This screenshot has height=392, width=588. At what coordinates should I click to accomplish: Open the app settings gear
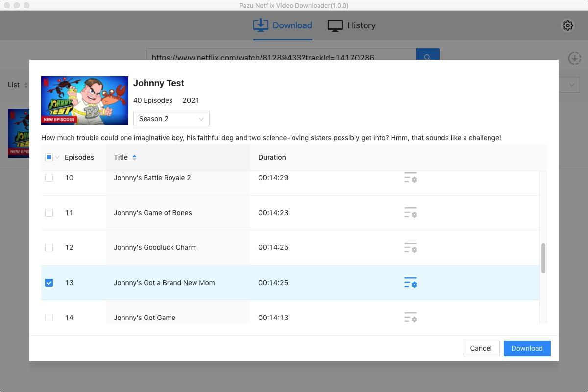pos(567,25)
